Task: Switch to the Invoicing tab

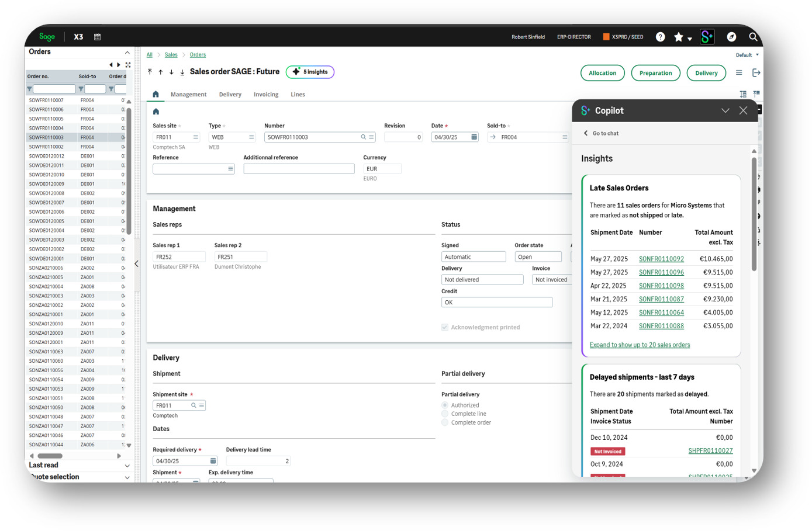Action: (266, 95)
